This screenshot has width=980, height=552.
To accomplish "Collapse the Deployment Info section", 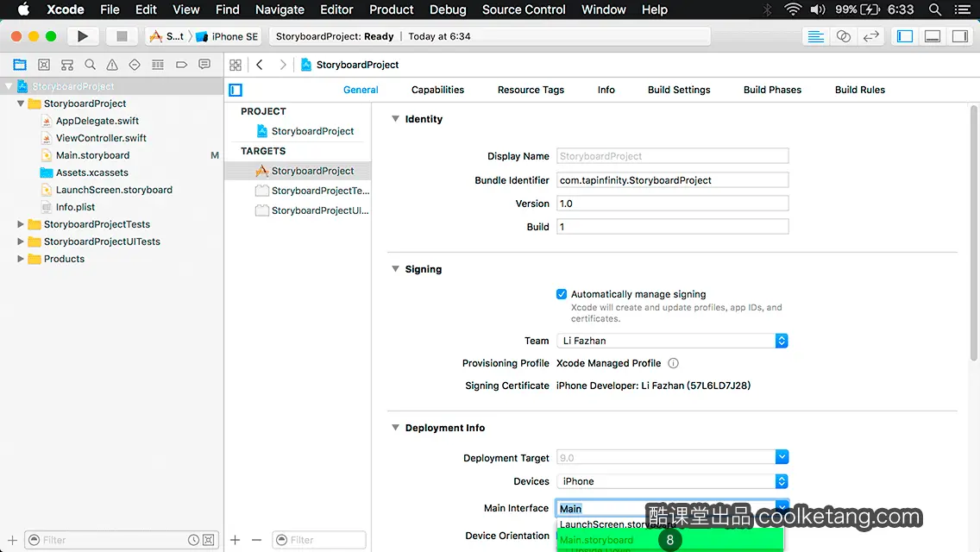I will click(x=395, y=428).
